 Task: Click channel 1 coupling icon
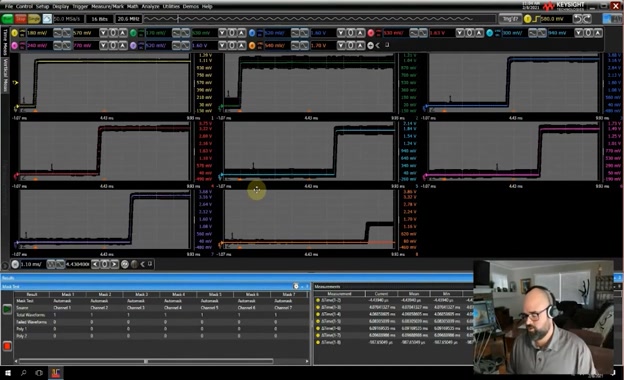click(22, 33)
